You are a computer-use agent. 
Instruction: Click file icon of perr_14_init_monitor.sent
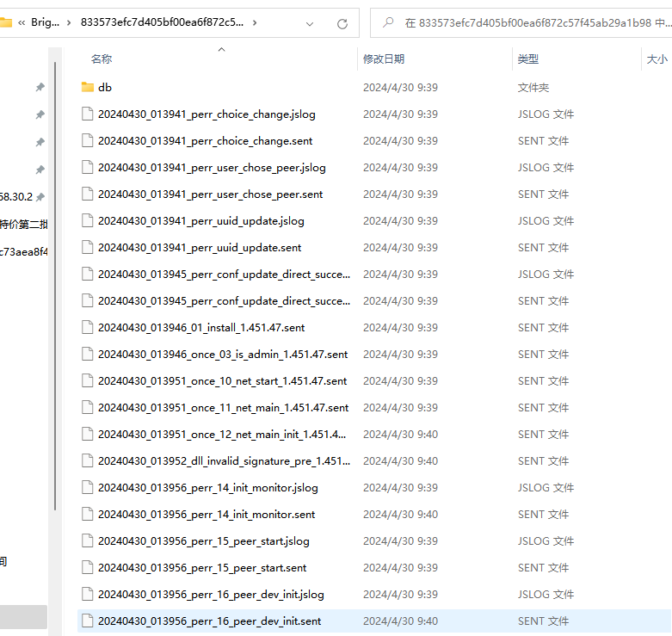coord(88,515)
